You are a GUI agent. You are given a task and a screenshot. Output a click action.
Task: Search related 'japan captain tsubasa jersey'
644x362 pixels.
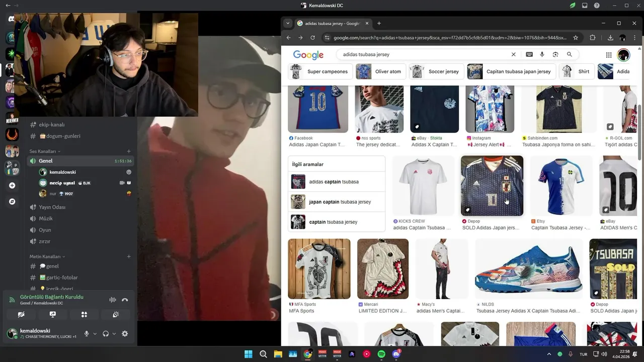pos(337,202)
